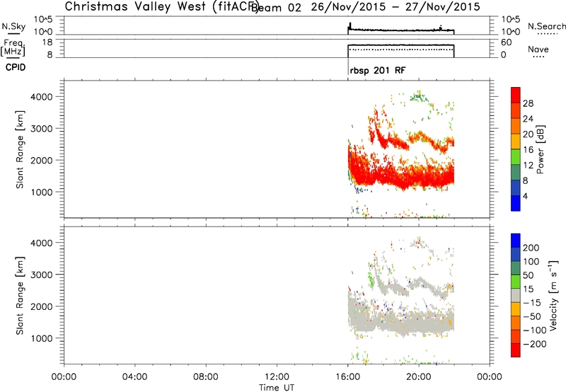Viewport: 566px width, 392px height.
Task: Click the red top segment of Power colorbar
Action: coord(516,95)
